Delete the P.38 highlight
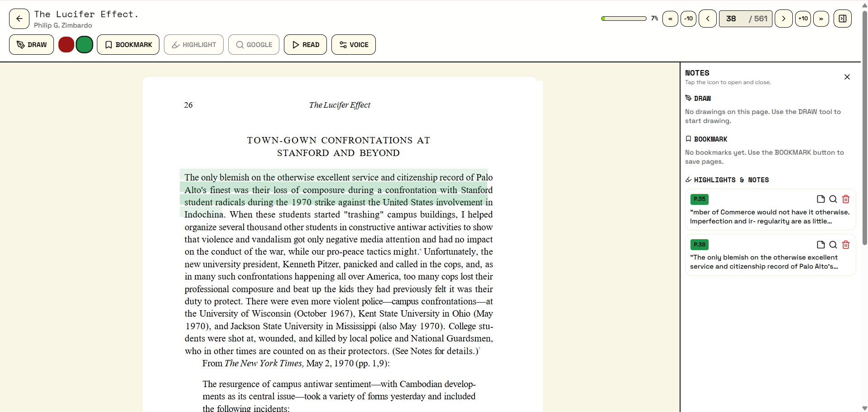 click(x=846, y=245)
